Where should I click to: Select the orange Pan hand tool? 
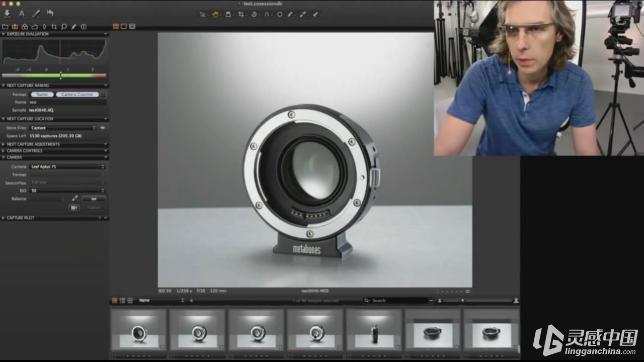point(215,14)
